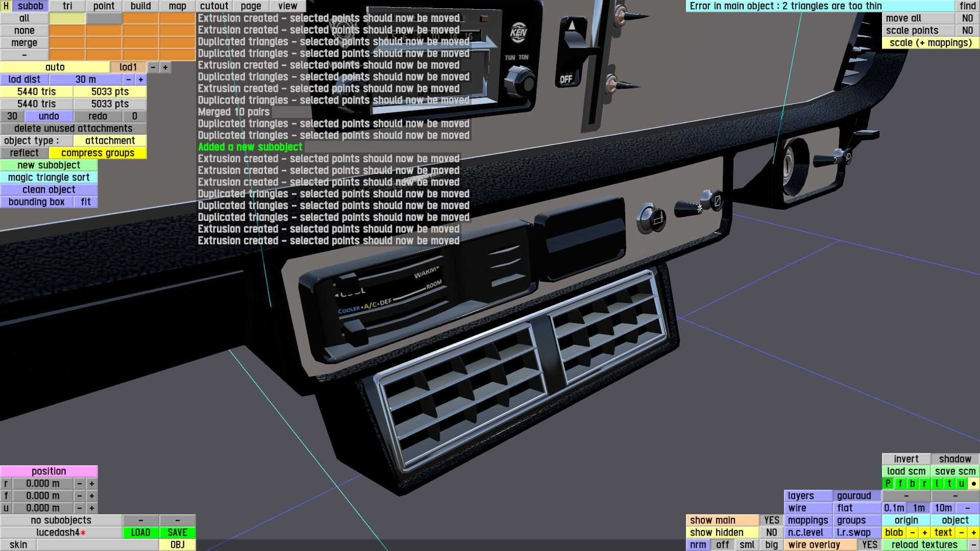
Task: Open the object type attachment selector
Action: (110, 141)
